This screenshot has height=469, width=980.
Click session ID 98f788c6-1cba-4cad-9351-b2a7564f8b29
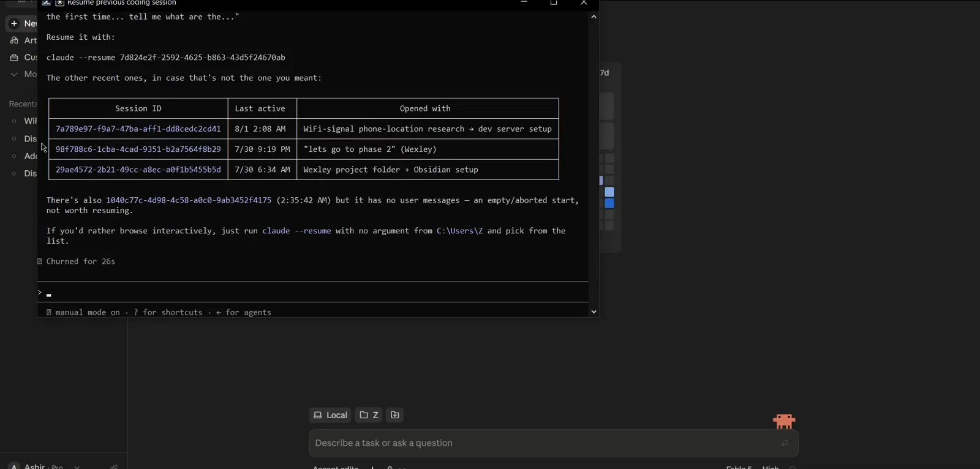[138, 149]
